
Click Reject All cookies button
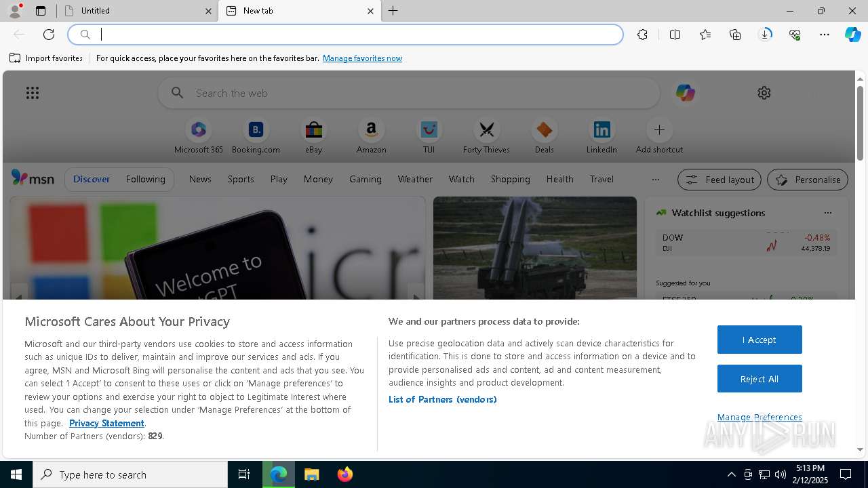pos(759,379)
